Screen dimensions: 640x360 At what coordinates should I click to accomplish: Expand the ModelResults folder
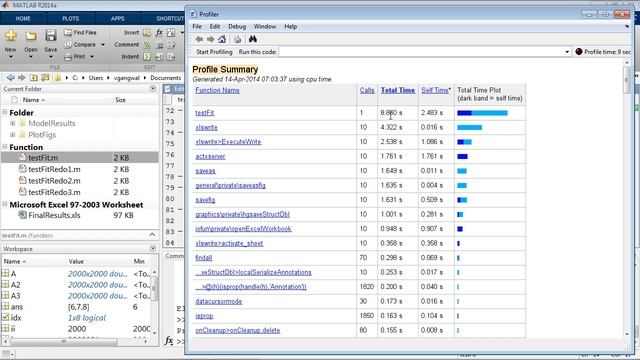coord(13,123)
